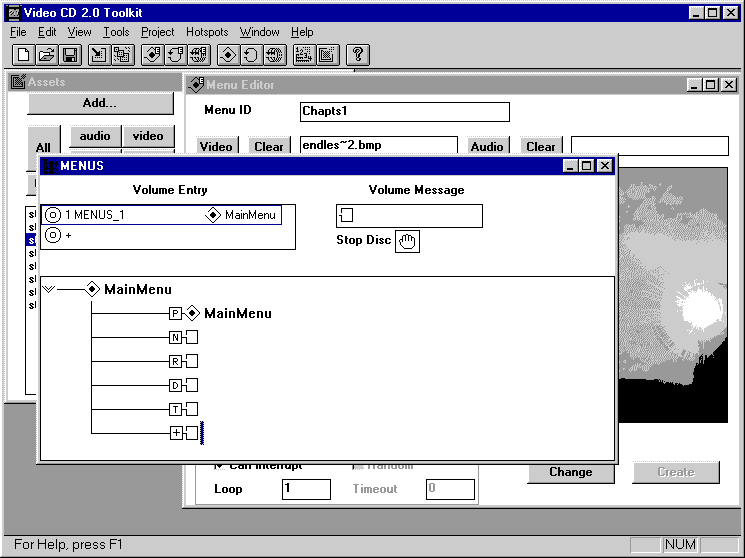Click the Help question mark icon
The width and height of the screenshot is (745, 558).
(358, 55)
